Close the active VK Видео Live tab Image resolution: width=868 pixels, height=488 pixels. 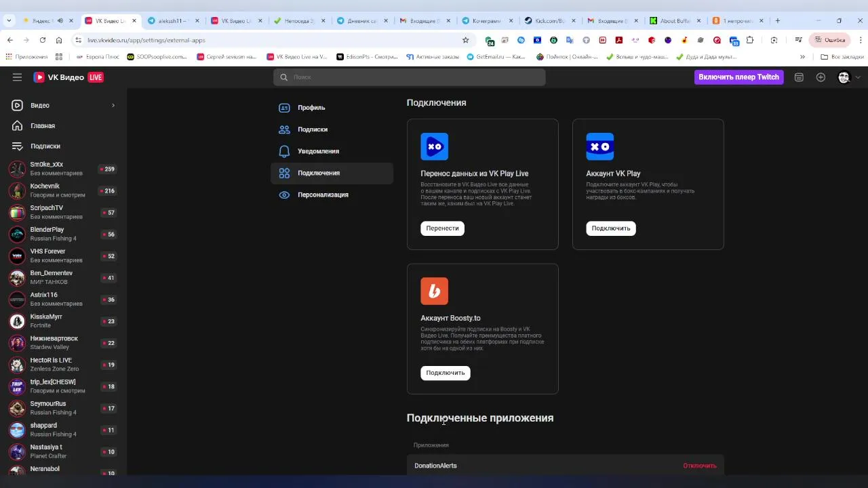pos(134,21)
